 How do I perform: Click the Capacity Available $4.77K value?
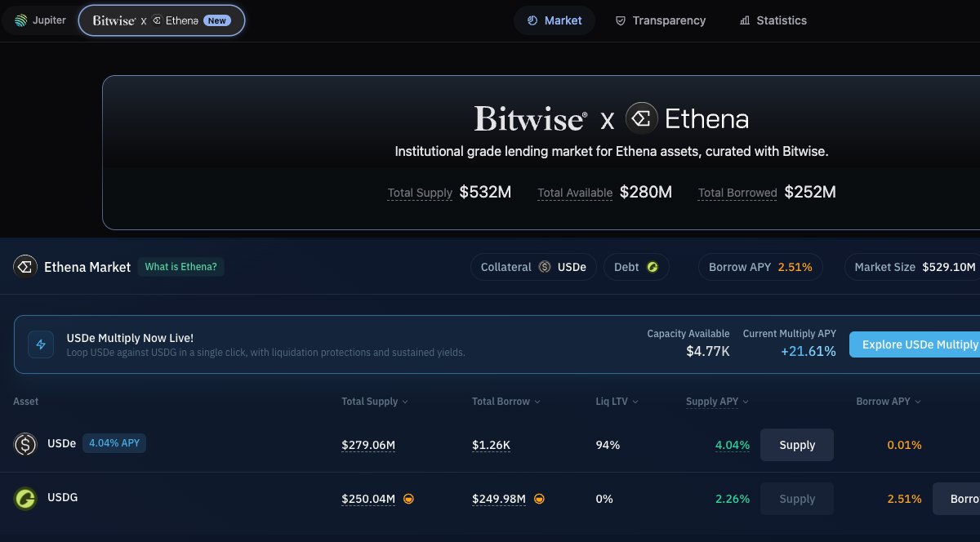pyautogui.click(x=707, y=352)
